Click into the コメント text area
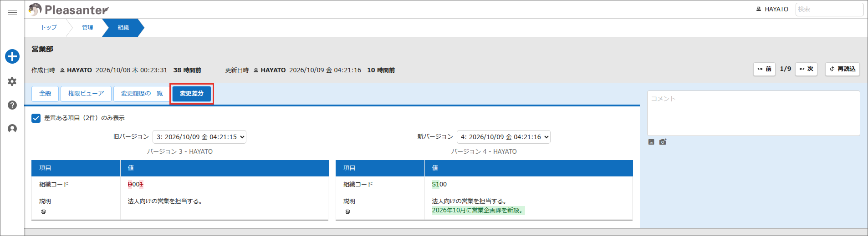 click(x=753, y=113)
